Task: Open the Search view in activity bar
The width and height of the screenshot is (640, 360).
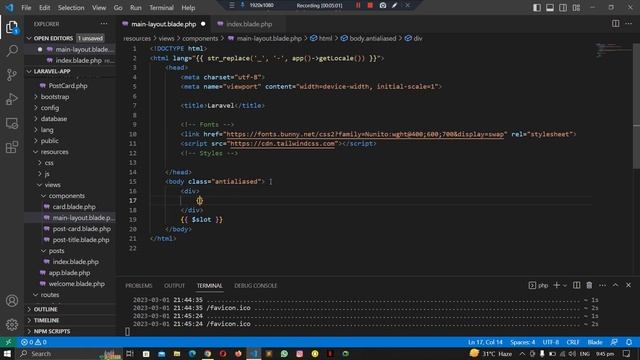Action: [x=12, y=51]
